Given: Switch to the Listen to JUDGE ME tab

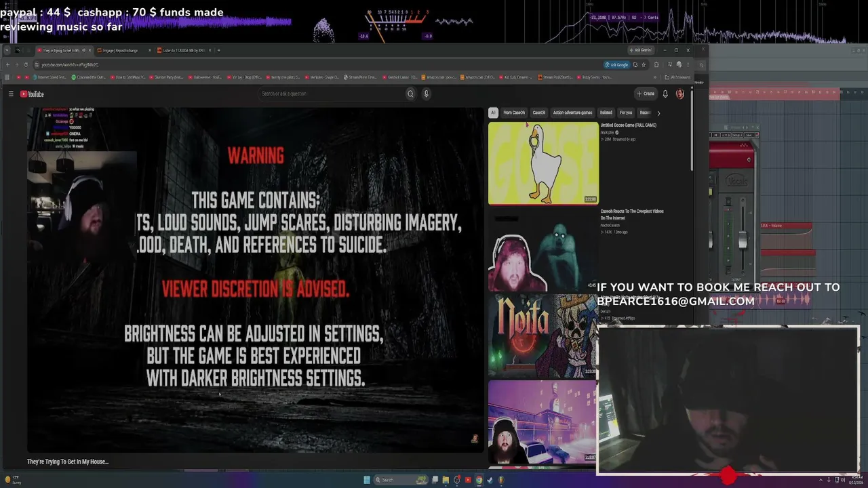Looking at the screenshot, I should click(183, 50).
